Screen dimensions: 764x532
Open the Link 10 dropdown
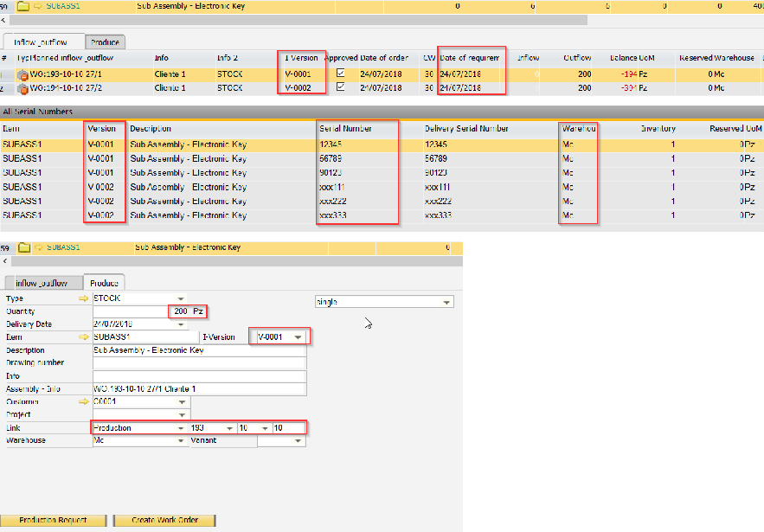265,427
